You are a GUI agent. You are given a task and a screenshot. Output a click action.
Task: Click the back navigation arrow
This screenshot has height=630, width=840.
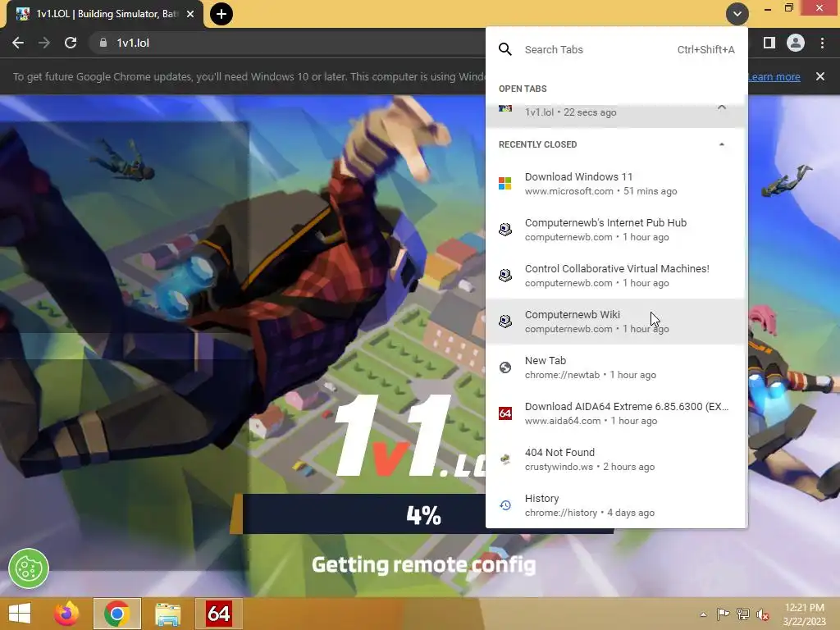pos(18,43)
